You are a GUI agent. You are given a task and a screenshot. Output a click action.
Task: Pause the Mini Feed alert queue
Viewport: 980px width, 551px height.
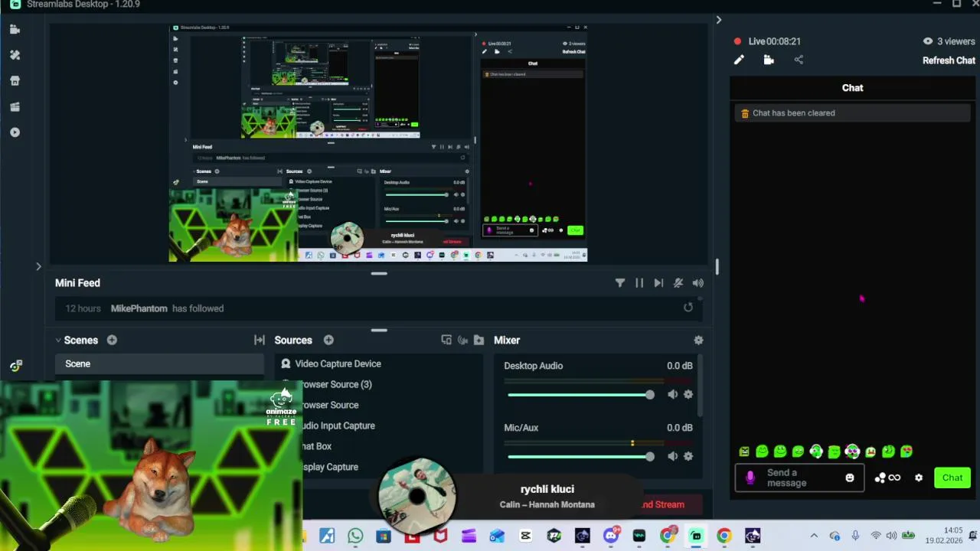tap(639, 283)
